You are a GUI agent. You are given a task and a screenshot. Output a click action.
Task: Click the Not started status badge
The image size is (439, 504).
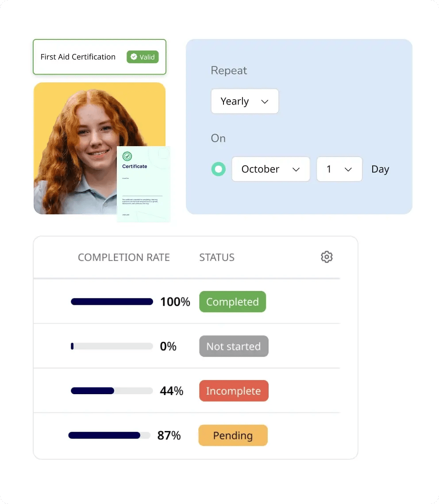coord(234,346)
